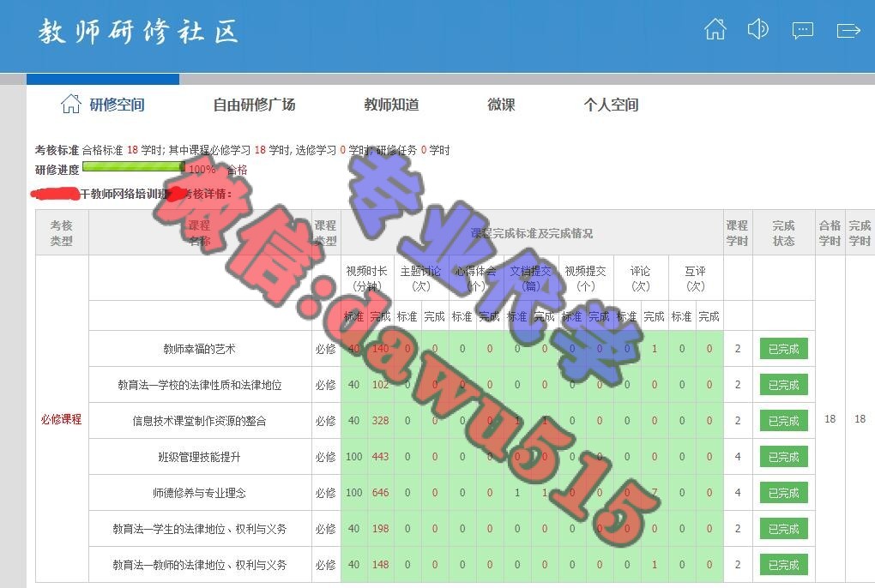
Task: Click 已完成 button for 信息技术课堂制作资源的整合
Action: point(783,421)
